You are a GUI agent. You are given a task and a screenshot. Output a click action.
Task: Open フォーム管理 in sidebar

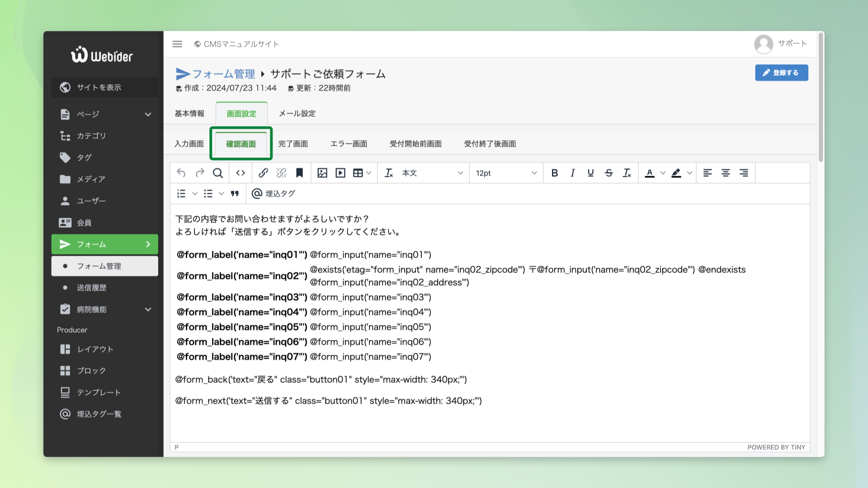105,266
